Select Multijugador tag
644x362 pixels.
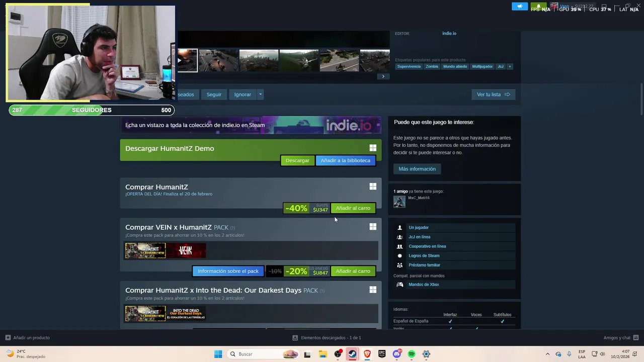point(482,66)
